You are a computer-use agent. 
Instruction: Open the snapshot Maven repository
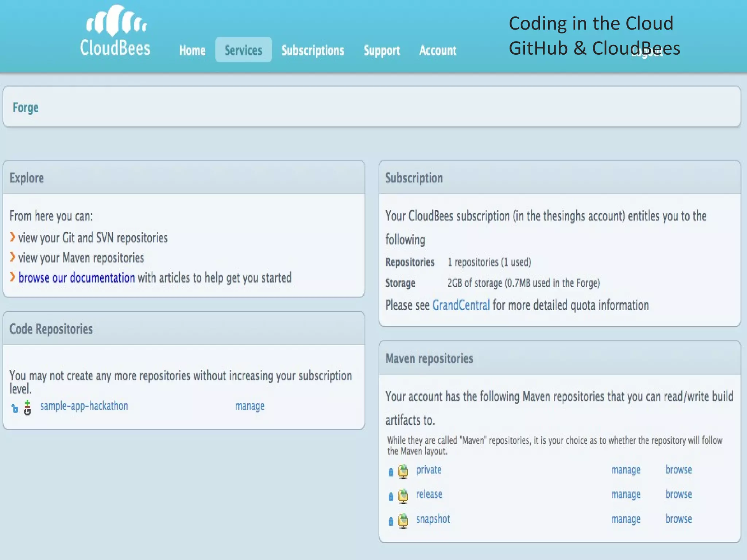coord(433,519)
